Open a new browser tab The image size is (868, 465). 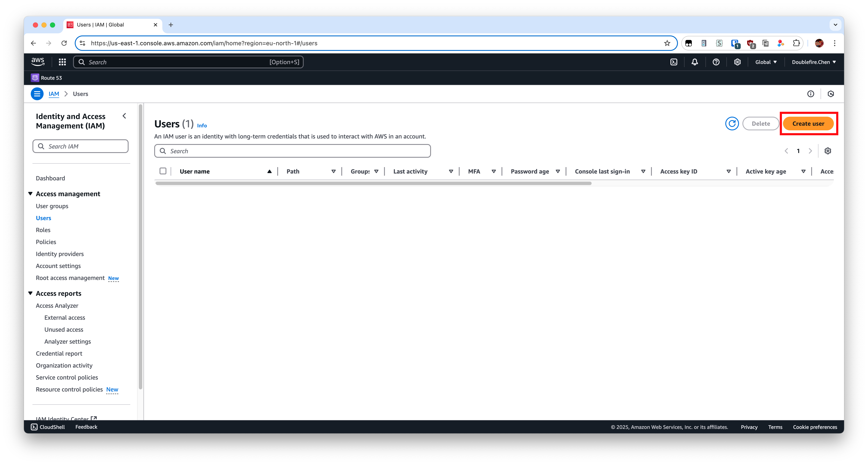171,25
